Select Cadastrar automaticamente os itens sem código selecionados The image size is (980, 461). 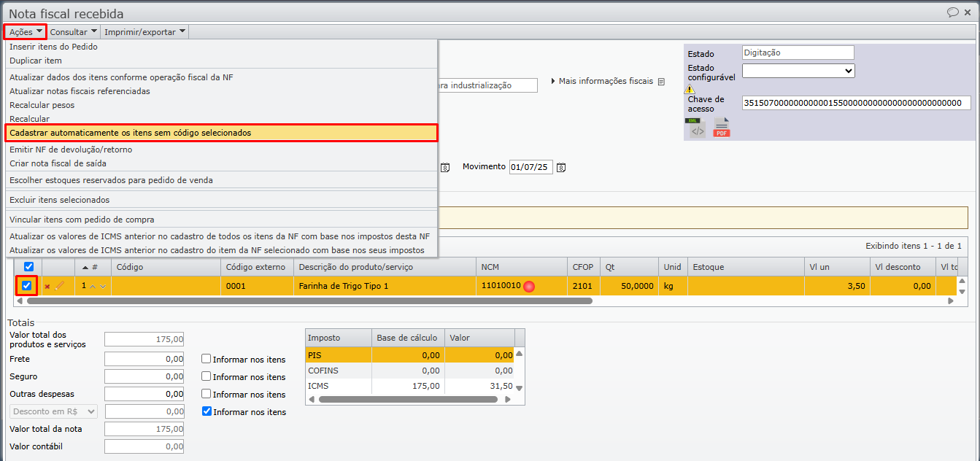pyautogui.click(x=222, y=133)
